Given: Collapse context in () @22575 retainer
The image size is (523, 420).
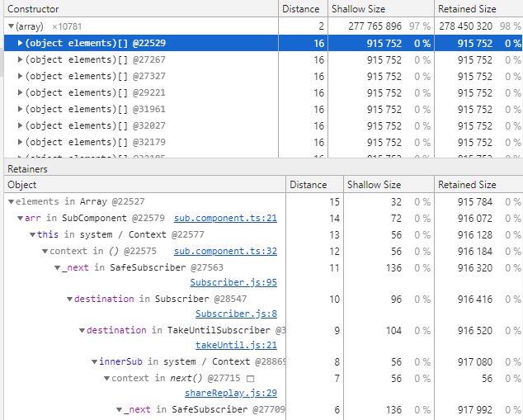Looking at the screenshot, I should 45,251.
